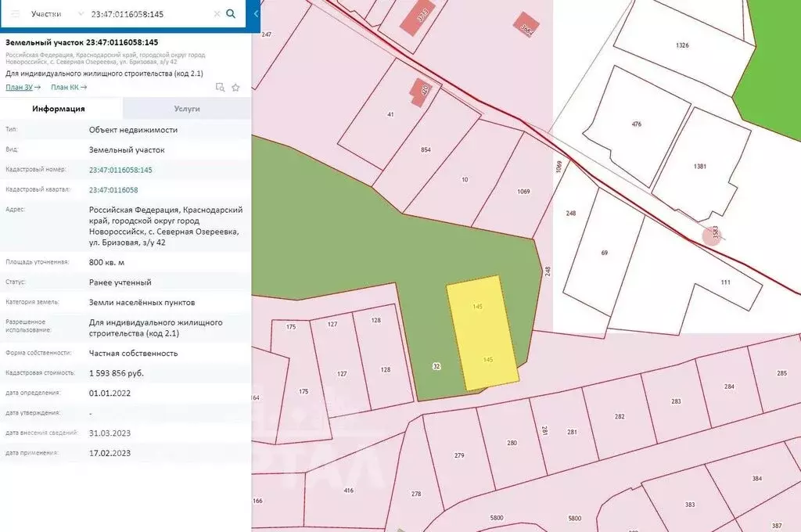This screenshot has height=532, width=801.
Task: Select the yellow highlighted parcel 145
Action: pos(483,332)
